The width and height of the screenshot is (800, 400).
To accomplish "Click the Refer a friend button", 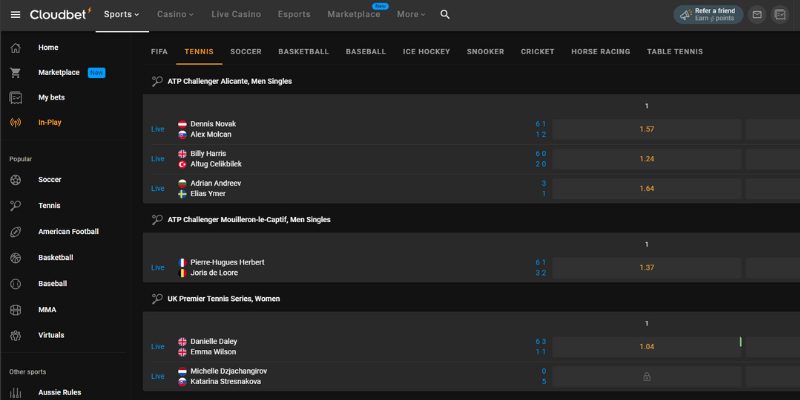I will [x=708, y=15].
